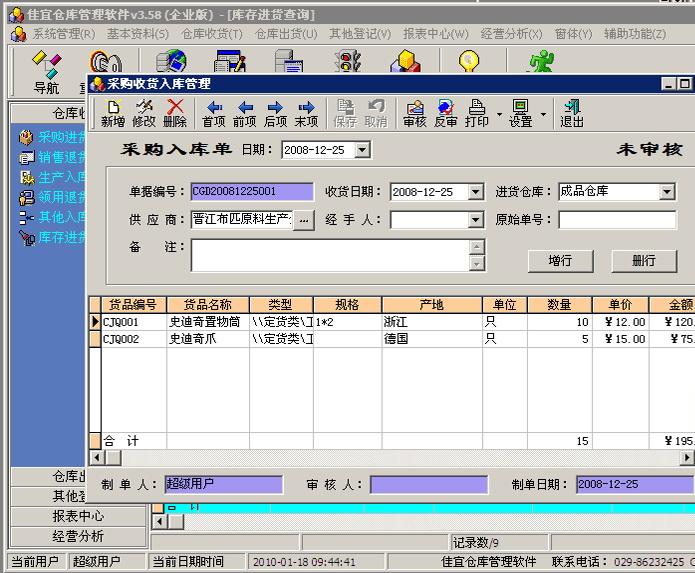Image resolution: width=695 pixels, height=573 pixels.
Task: Open the 报表中心(W) menu
Action: pyautogui.click(x=436, y=34)
